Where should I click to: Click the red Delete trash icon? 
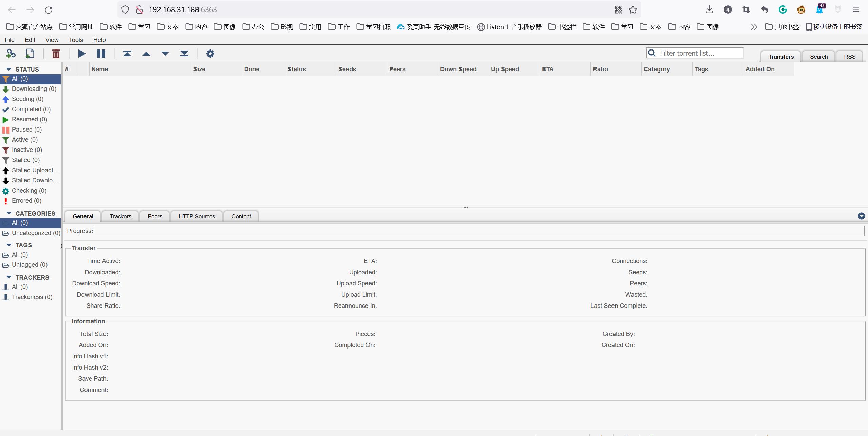click(56, 54)
